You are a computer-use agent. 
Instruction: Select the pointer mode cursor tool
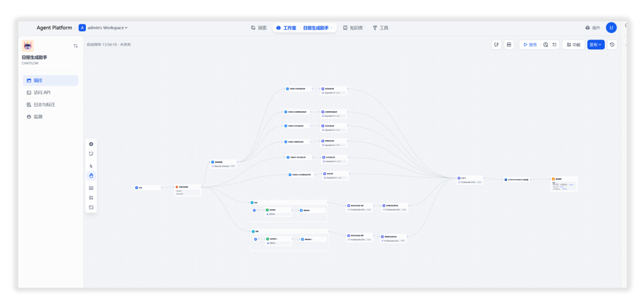click(x=91, y=166)
